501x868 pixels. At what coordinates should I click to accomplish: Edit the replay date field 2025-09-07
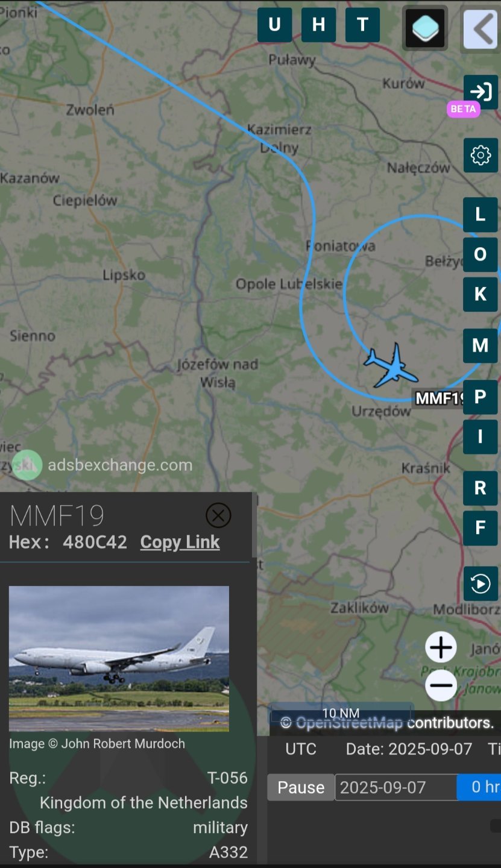[x=395, y=787]
